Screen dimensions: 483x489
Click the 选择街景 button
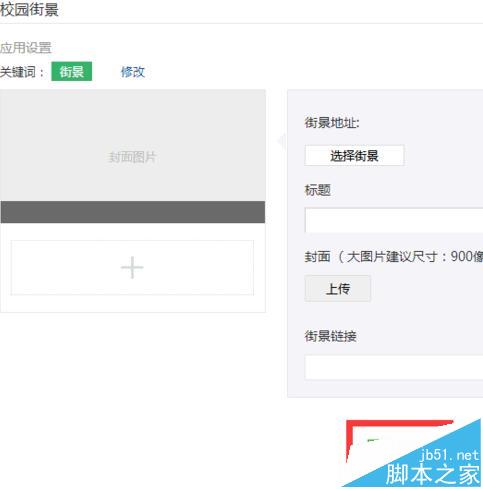click(354, 155)
